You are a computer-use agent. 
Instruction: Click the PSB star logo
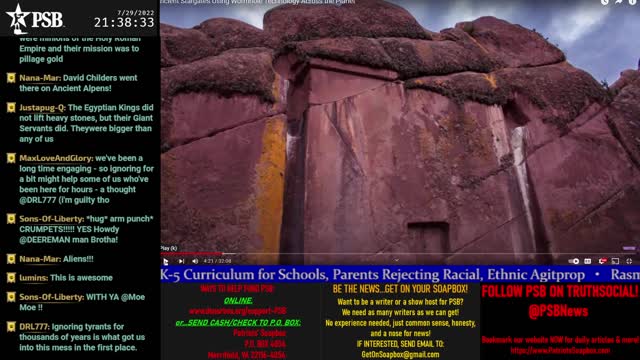pyautogui.click(x=35, y=18)
